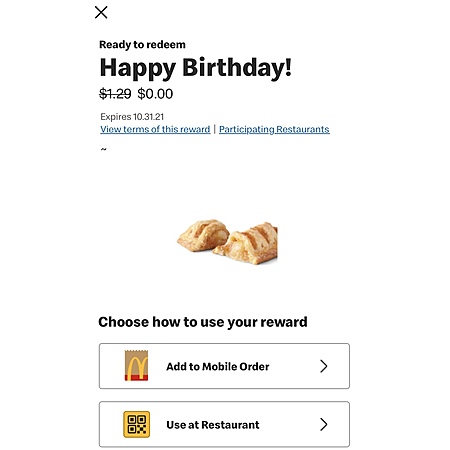Click the Choose how to use your reward heading
This screenshot has width=450, height=450.
203,322
